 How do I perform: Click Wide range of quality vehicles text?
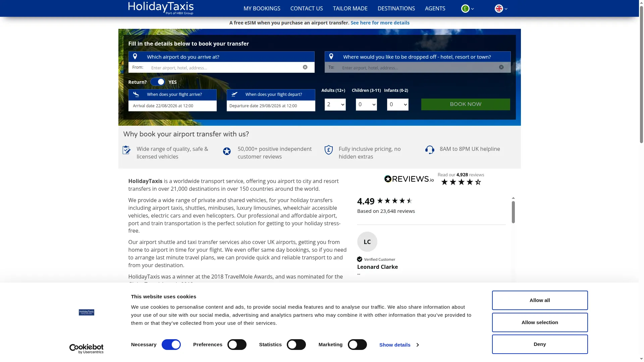pos(172,153)
